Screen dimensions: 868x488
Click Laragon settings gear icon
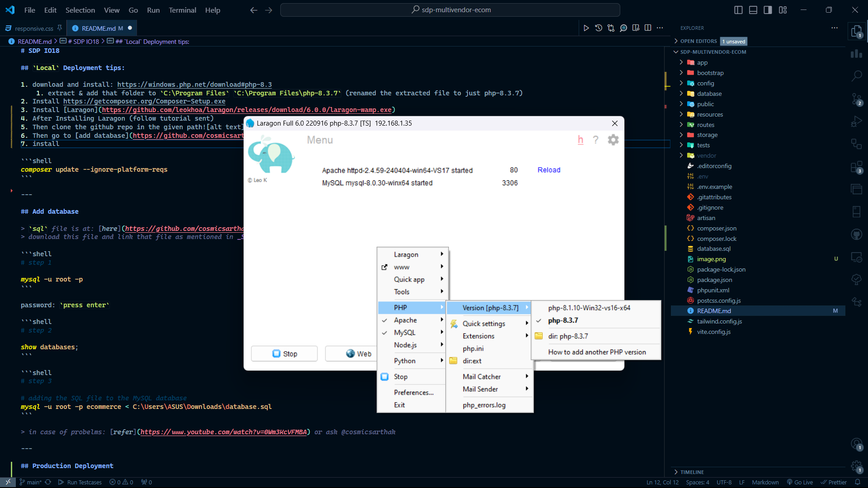613,140
